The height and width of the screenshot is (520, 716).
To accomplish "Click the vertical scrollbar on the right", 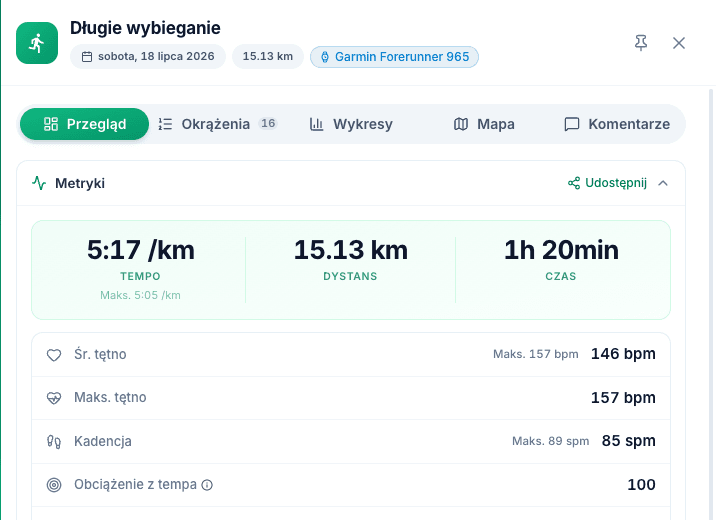I will tap(711, 305).
